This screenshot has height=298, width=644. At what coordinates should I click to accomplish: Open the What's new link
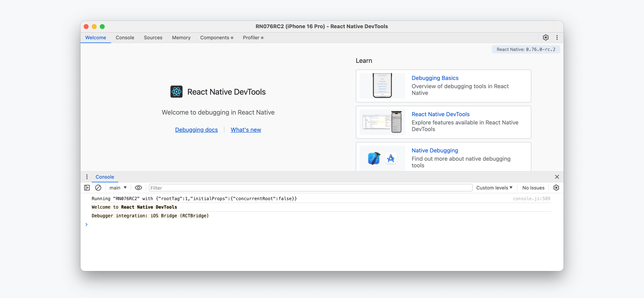(x=246, y=130)
